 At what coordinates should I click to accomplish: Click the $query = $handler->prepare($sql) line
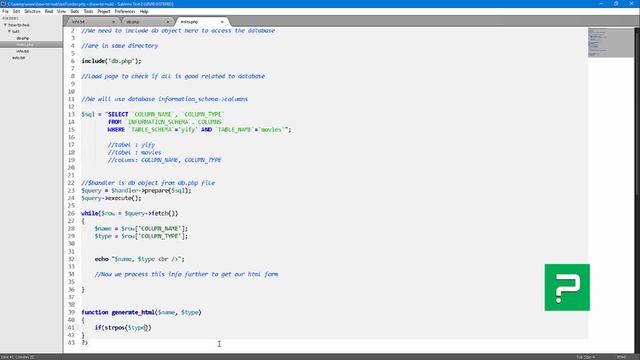[x=136, y=190]
